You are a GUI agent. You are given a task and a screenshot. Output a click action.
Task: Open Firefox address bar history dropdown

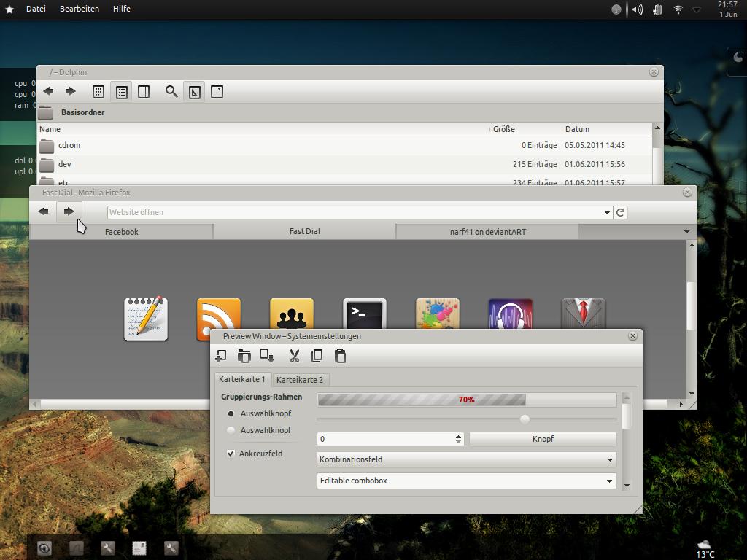pyautogui.click(x=607, y=212)
